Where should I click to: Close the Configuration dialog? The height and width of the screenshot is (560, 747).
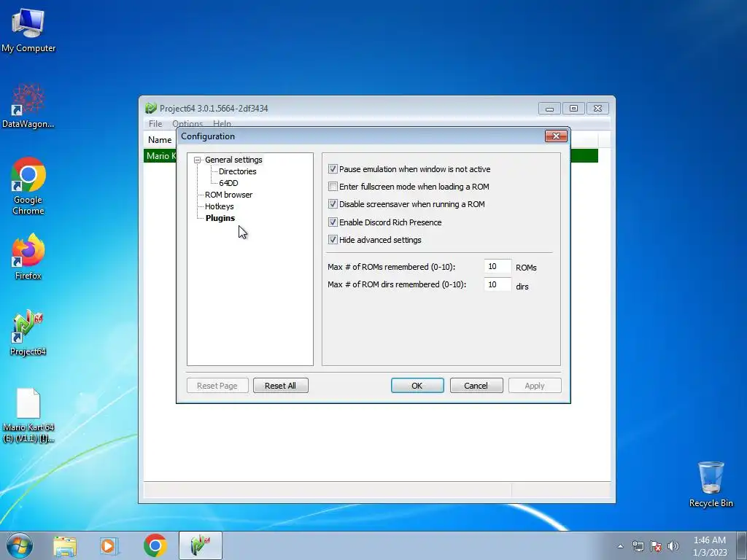tap(556, 136)
